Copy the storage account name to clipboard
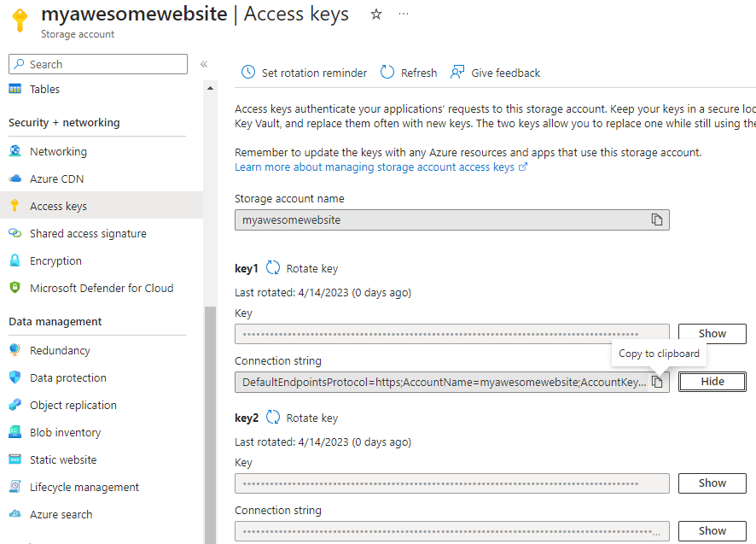756x544 pixels. point(657,219)
